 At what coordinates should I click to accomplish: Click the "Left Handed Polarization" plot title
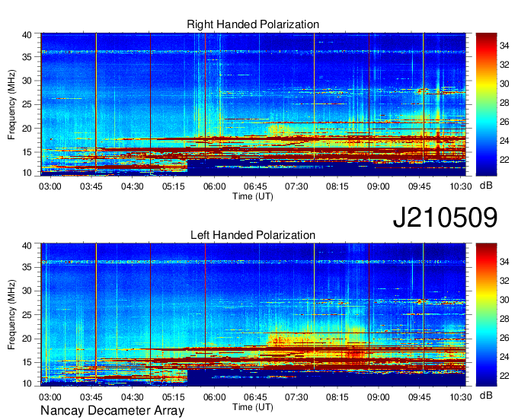click(x=253, y=235)
